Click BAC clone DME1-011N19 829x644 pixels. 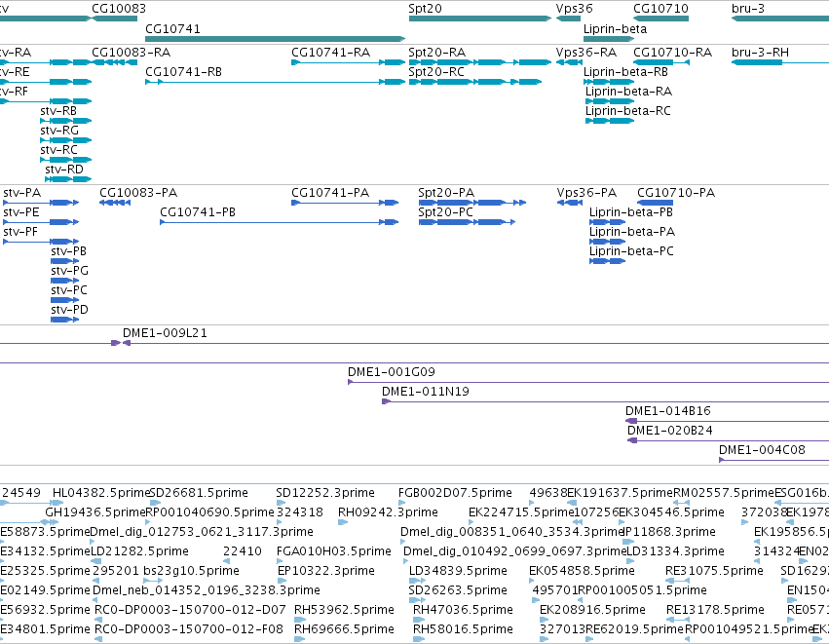click(605, 401)
